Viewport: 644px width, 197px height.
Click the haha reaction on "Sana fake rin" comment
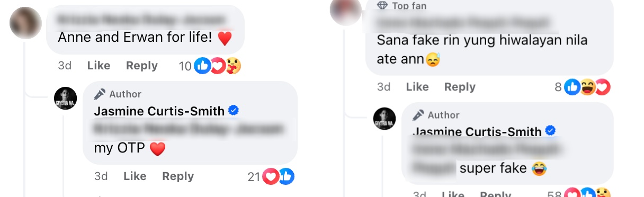click(x=587, y=87)
